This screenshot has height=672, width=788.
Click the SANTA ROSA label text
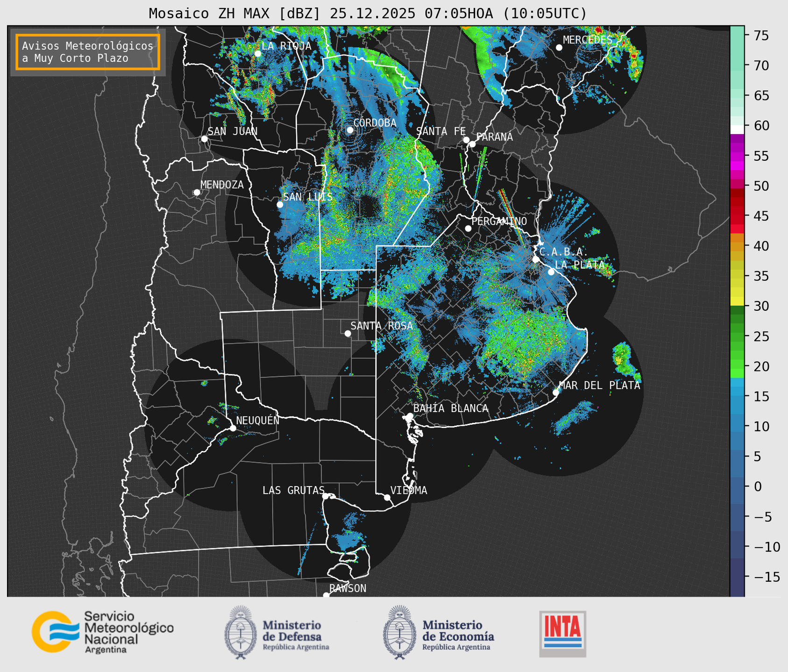click(x=382, y=326)
